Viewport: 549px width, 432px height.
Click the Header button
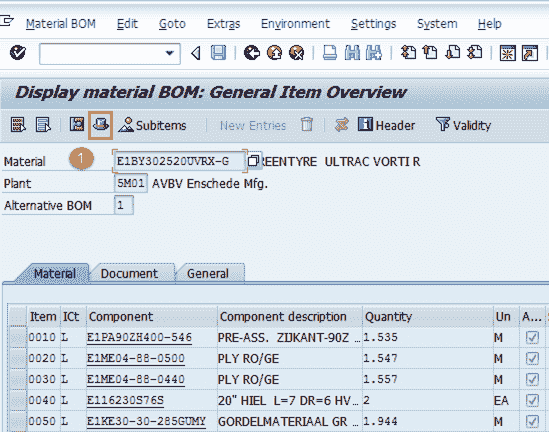(386, 125)
